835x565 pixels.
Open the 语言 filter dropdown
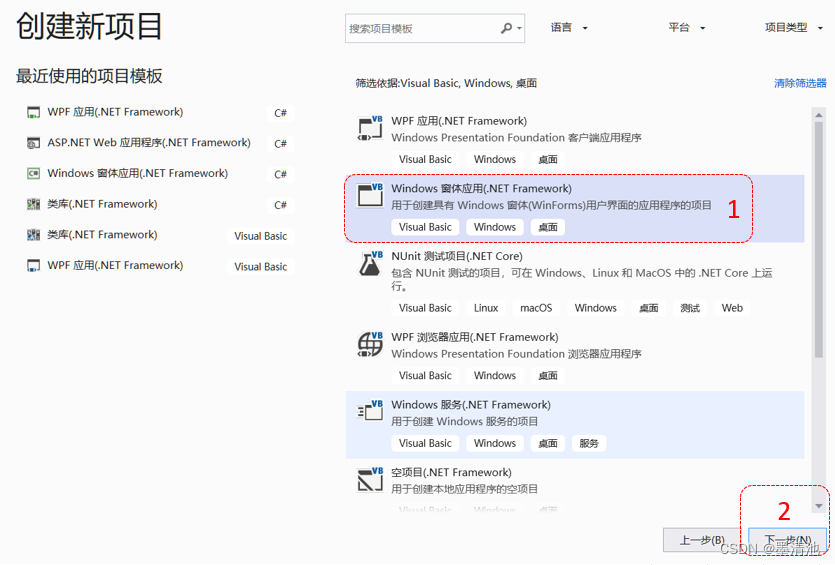569,28
